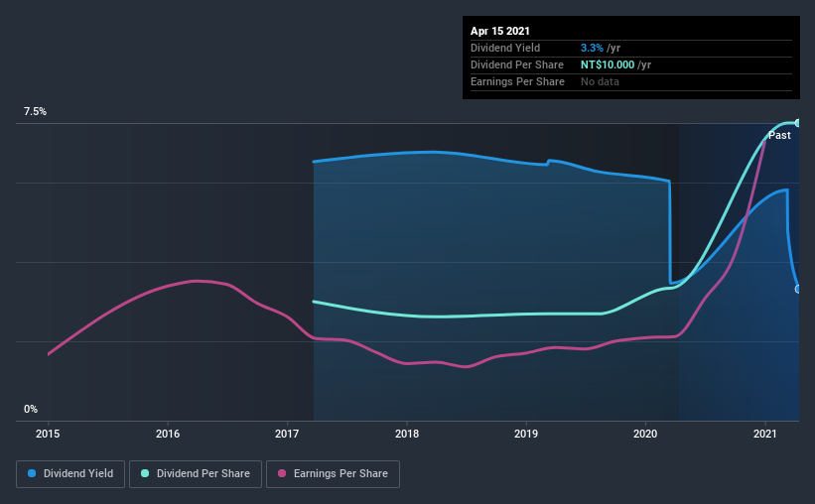Viewport: 815px width, 504px height.
Task: Click the Apr 15 2021 tooltip date
Action: pos(500,31)
